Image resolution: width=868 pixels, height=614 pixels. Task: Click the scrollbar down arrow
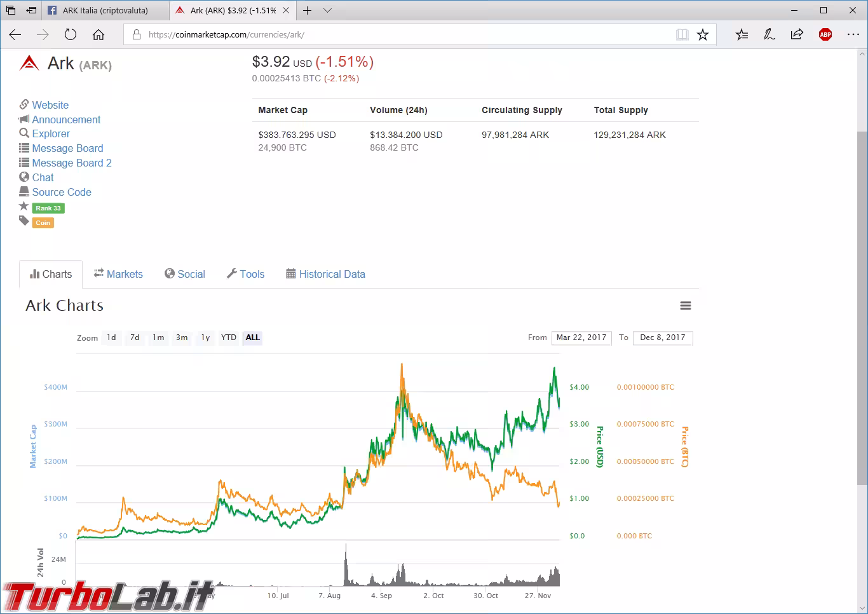[x=862, y=608]
